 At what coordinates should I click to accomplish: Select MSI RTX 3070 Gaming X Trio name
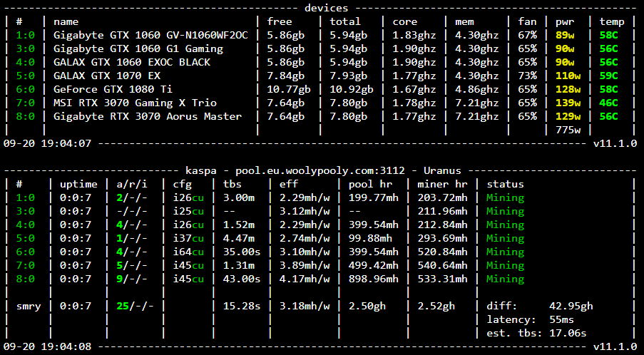pyautogui.click(x=135, y=103)
